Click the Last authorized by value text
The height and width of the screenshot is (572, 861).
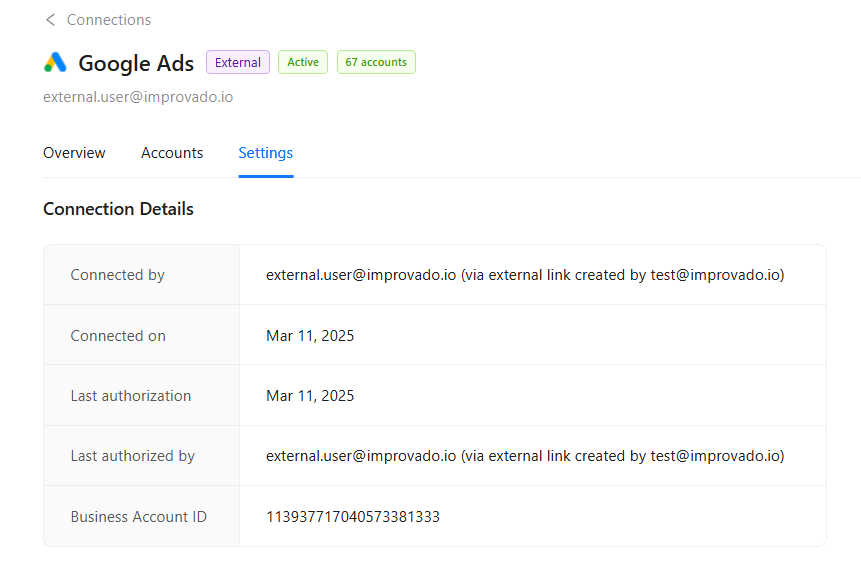click(524, 456)
